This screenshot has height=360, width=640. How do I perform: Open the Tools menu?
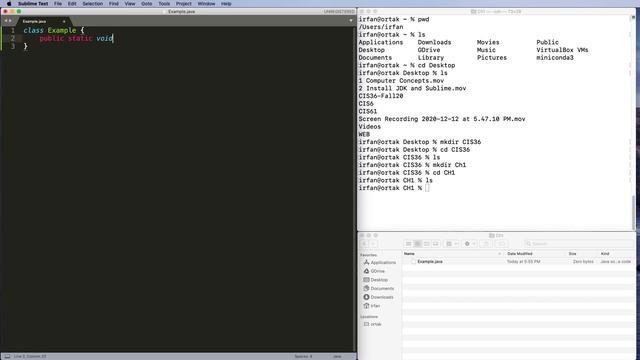[x=164, y=4]
